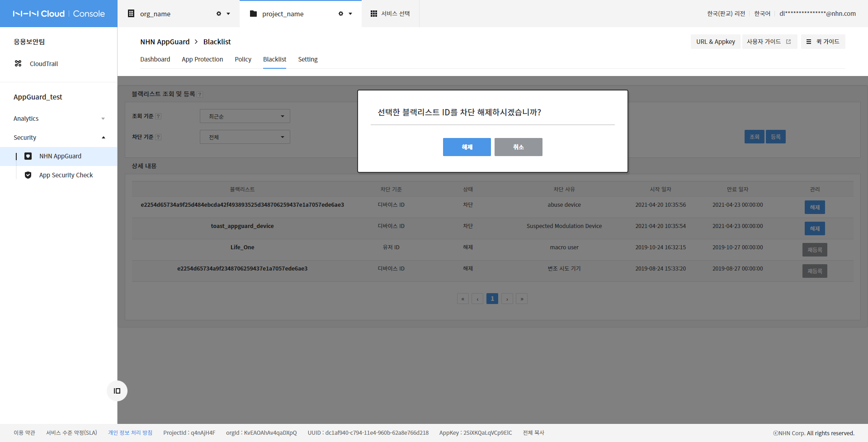Click 재등록 for the Life_One row

tap(815, 250)
